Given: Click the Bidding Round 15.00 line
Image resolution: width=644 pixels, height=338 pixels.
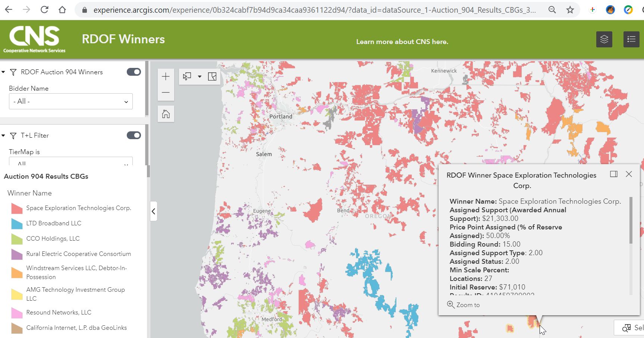Looking at the screenshot, I should click(x=485, y=244).
